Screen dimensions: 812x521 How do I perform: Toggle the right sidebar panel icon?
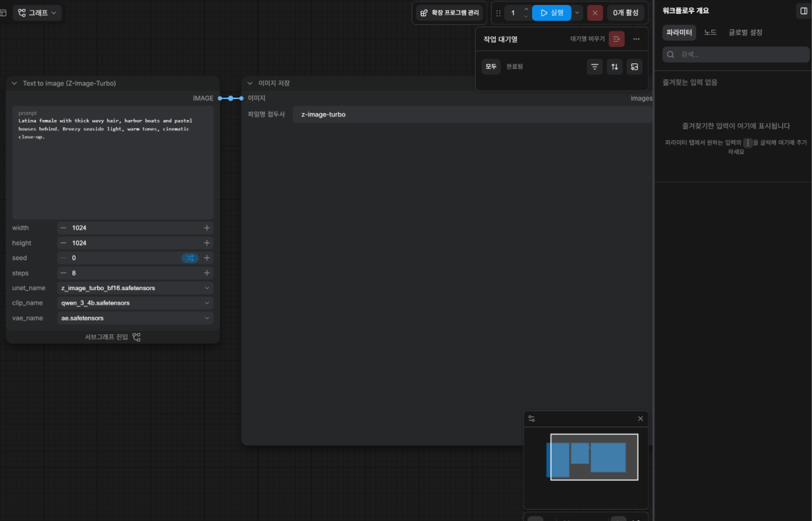(804, 11)
